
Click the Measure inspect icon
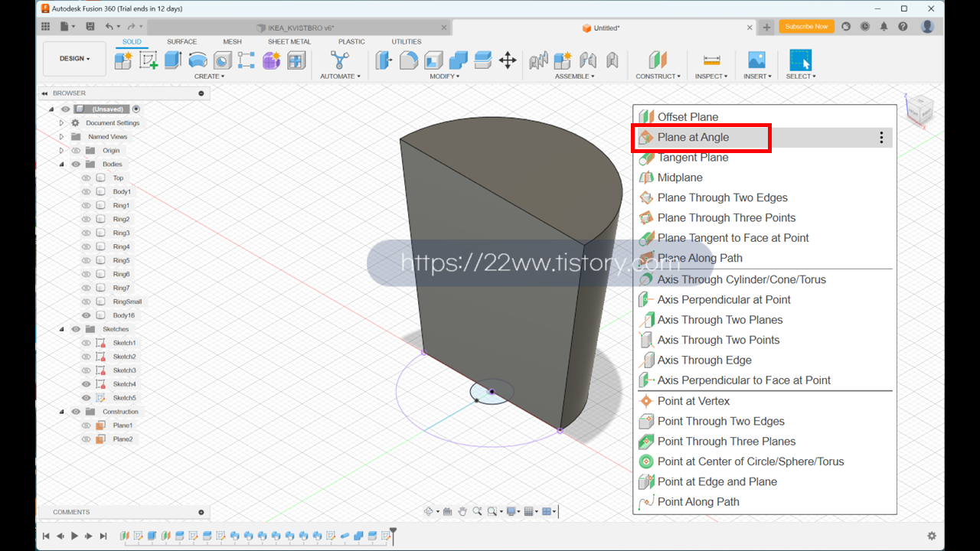tap(711, 60)
